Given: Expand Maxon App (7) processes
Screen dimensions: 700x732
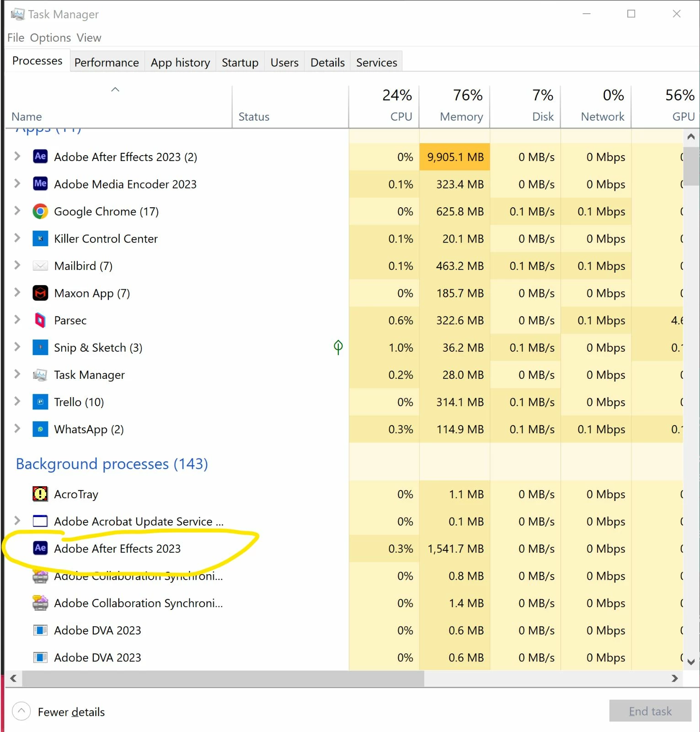Looking at the screenshot, I should coord(17,293).
